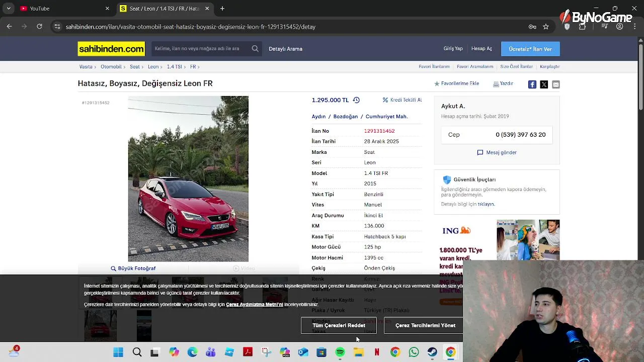Launch Microsoft Edge from taskbar
The height and width of the screenshot is (362, 644).
coord(192,352)
